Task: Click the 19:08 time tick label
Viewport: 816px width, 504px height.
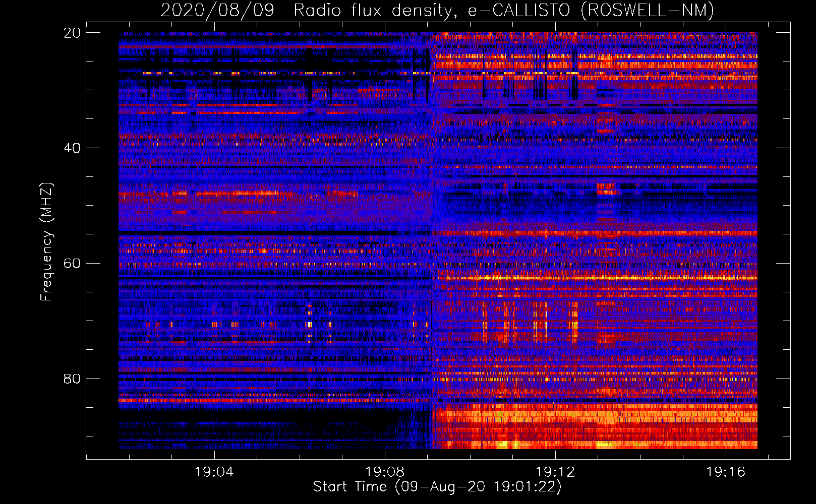Action: 385,472
